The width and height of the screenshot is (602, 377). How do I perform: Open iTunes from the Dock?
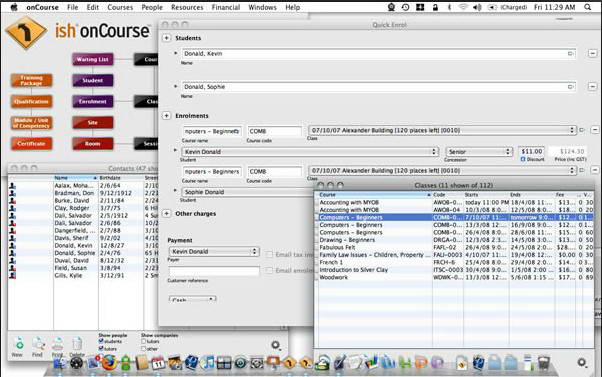point(208,363)
